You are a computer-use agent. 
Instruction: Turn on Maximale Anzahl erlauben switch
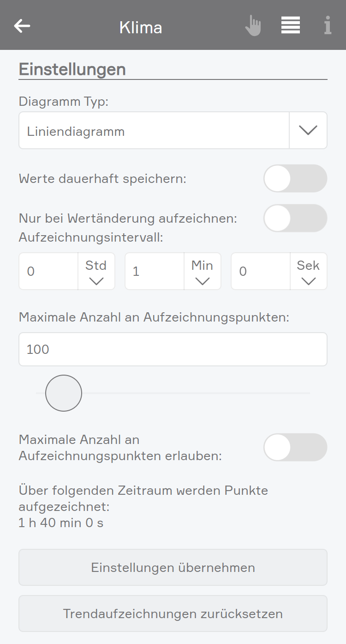295,447
